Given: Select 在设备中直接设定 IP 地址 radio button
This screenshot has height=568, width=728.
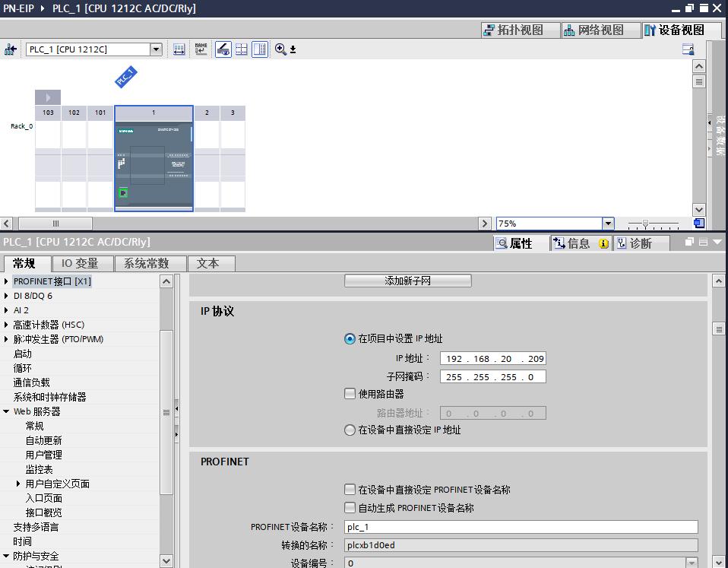Looking at the screenshot, I should [x=350, y=430].
